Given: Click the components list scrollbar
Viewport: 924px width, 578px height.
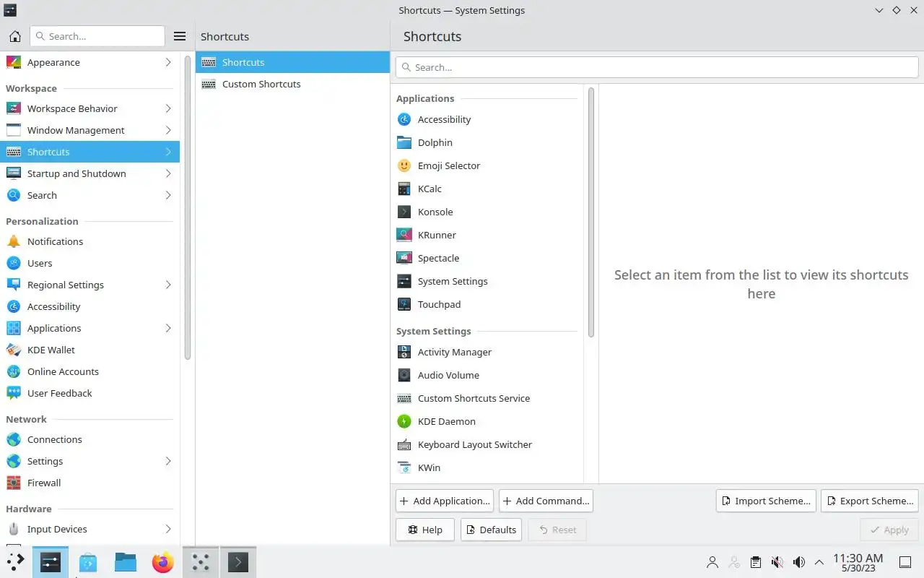Looking at the screenshot, I should tap(591, 212).
